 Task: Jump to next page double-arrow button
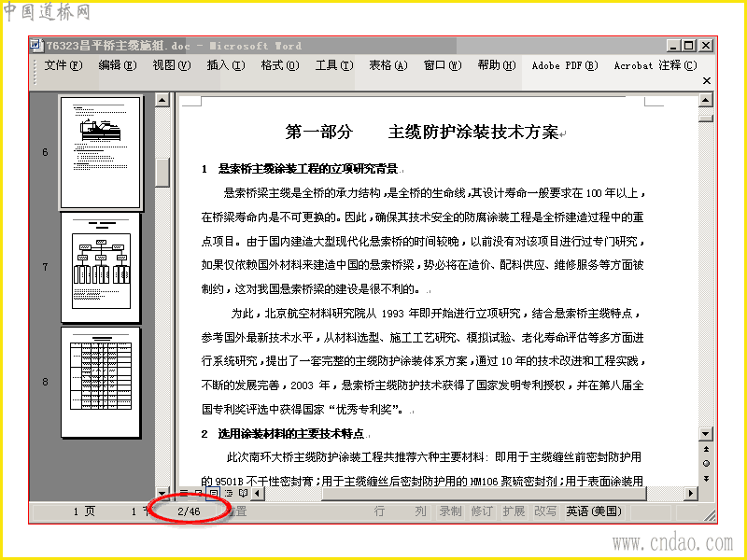point(706,479)
